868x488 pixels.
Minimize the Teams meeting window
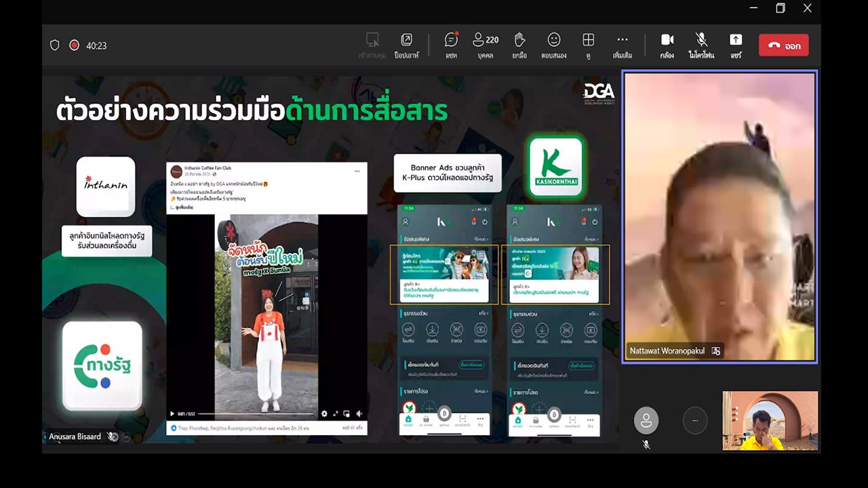point(753,8)
